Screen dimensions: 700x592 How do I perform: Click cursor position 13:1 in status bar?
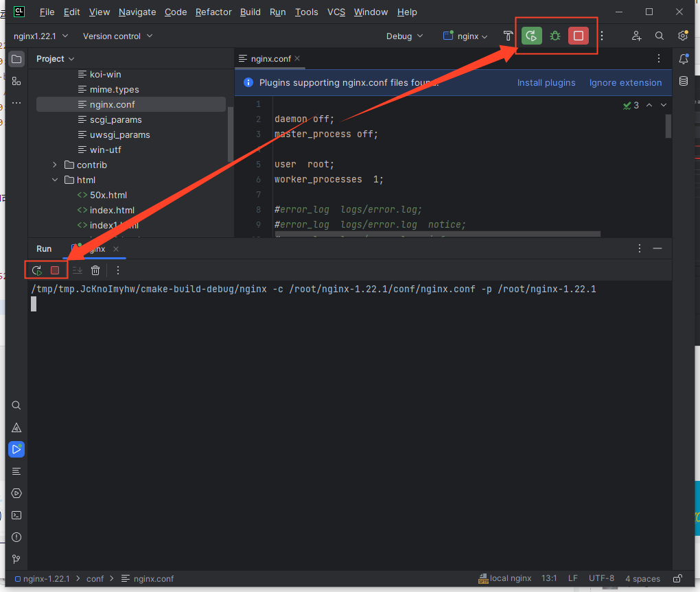point(549,578)
